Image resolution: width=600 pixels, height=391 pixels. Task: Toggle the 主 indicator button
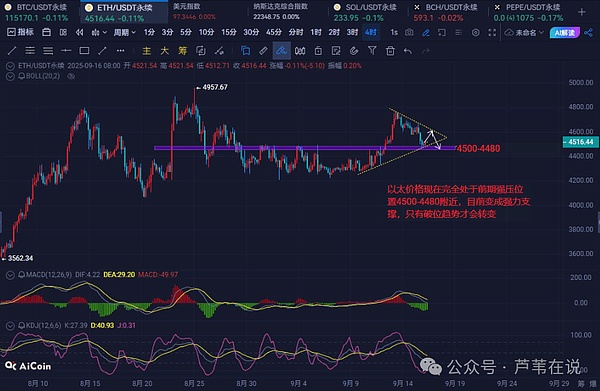(x=147, y=51)
